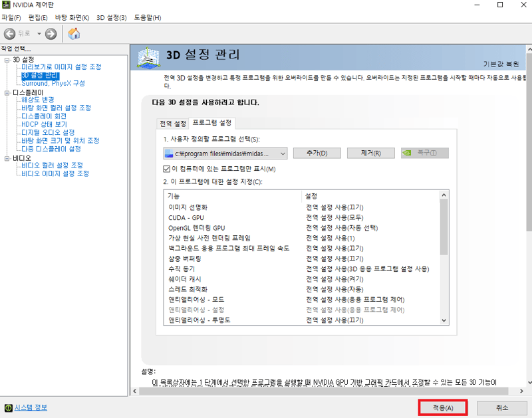532x418 pixels.
Task: Click the 제거(R) button
Action: click(x=371, y=154)
